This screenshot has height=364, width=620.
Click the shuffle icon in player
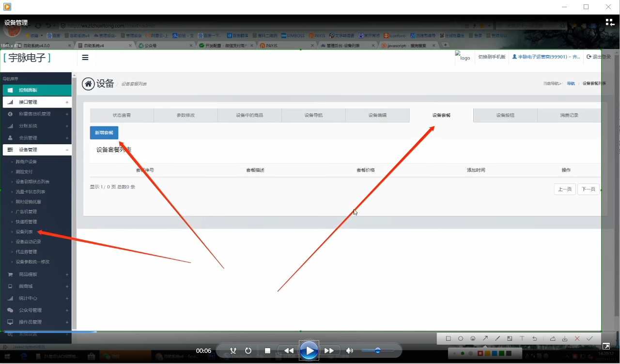[233, 350]
